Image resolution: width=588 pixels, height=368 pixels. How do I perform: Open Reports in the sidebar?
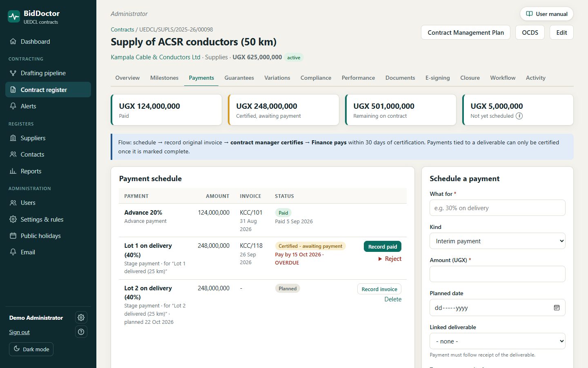tap(48, 171)
